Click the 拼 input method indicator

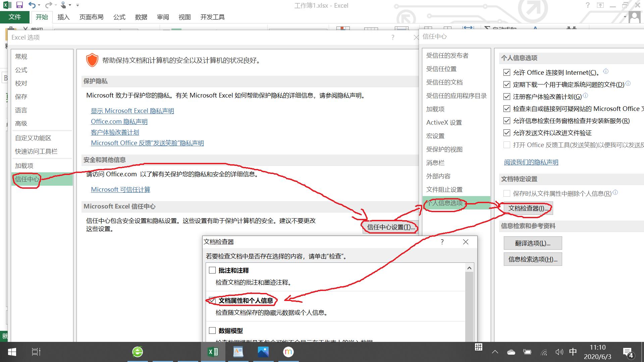(479, 348)
